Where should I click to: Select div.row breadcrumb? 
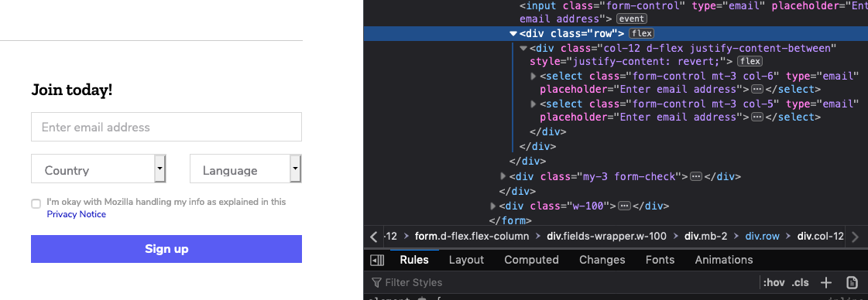pos(762,237)
